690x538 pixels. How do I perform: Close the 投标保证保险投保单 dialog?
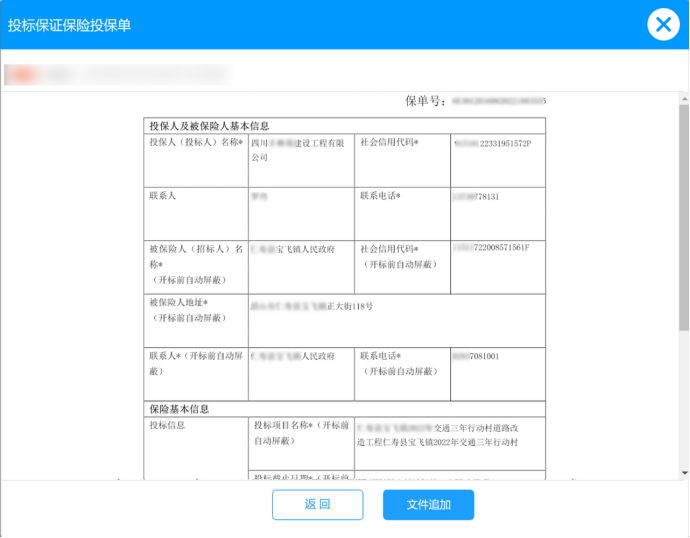click(x=663, y=24)
